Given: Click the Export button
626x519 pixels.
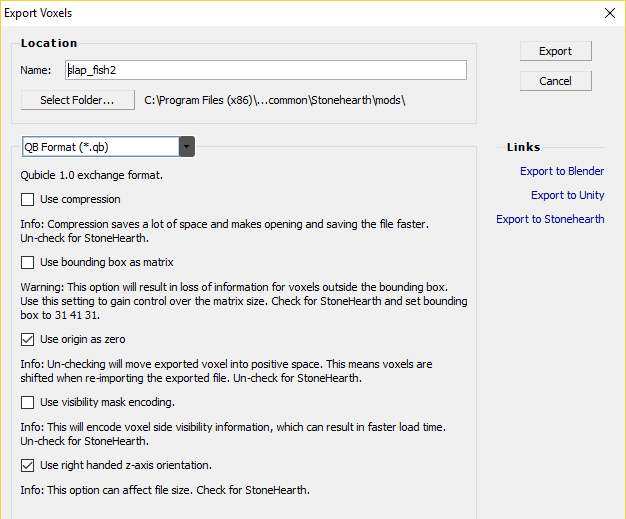Looking at the screenshot, I should coord(555,51).
